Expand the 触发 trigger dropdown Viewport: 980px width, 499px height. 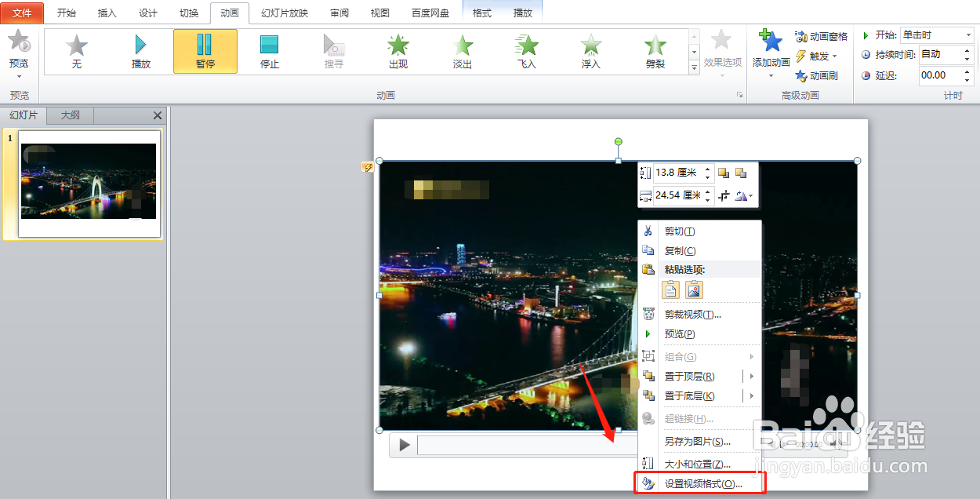coord(832,56)
